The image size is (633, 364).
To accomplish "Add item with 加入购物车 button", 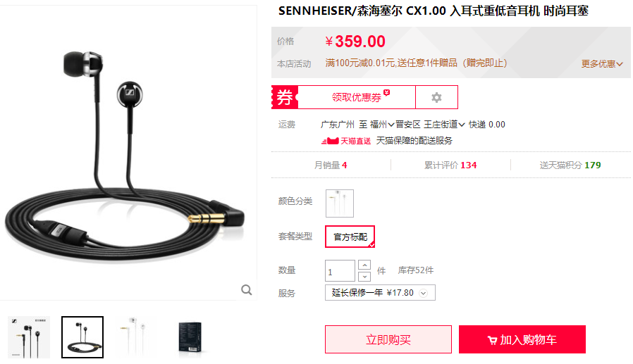I will (x=522, y=339).
